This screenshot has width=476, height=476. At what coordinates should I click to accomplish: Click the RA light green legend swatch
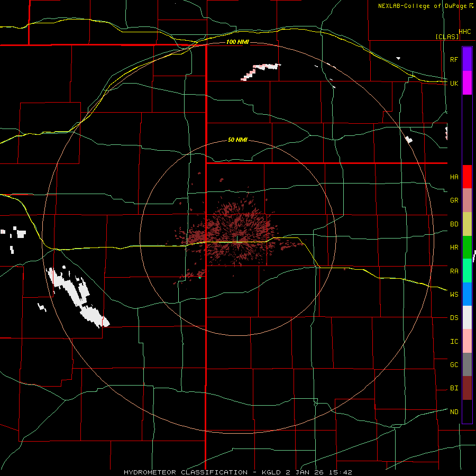[467, 271]
